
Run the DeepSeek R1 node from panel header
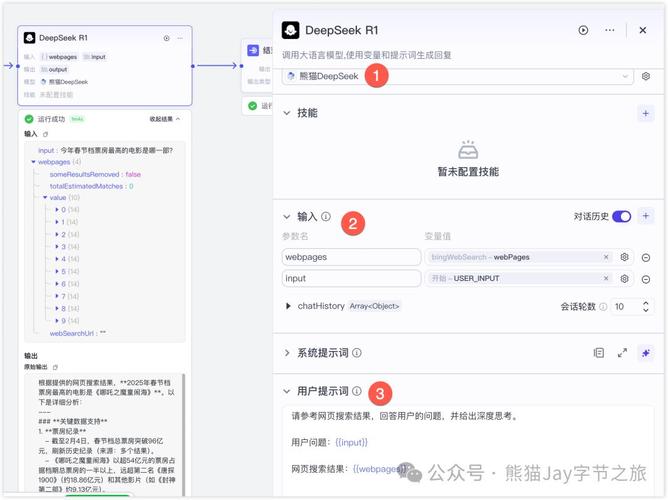[583, 30]
